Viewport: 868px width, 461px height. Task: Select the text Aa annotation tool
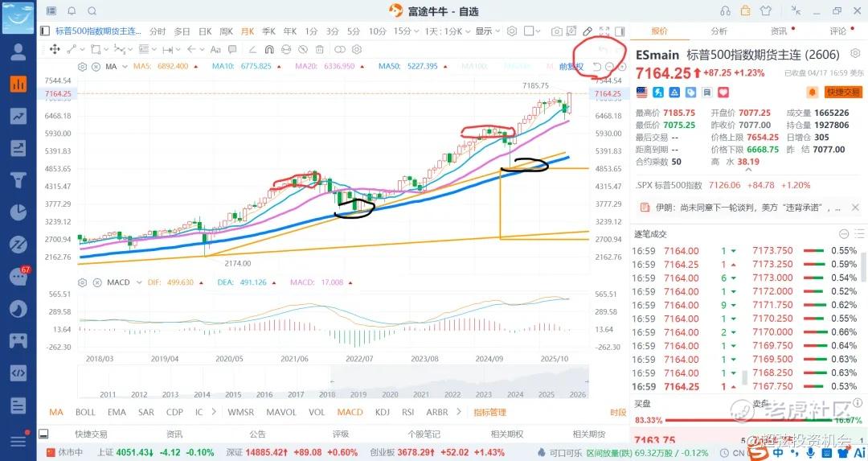click(x=216, y=49)
